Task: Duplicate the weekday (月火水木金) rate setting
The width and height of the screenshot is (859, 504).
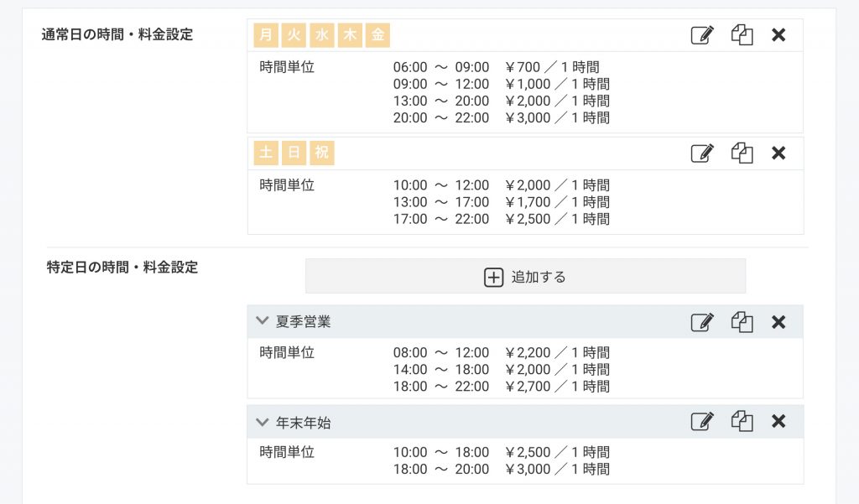Action: coord(742,35)
